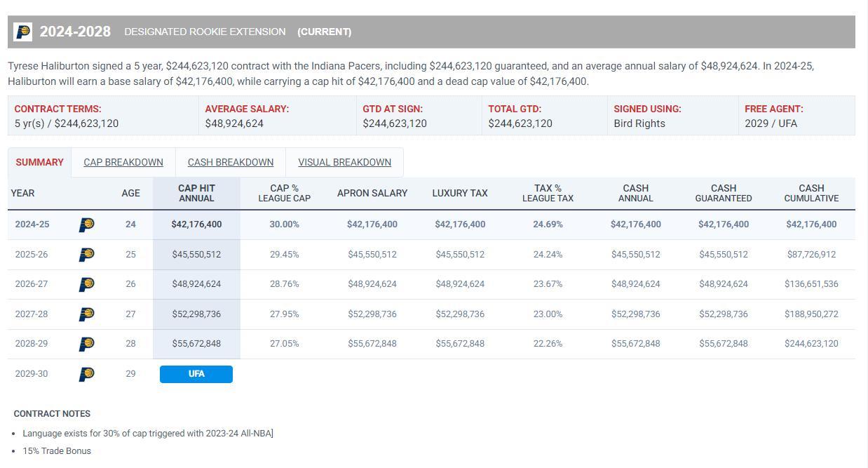Click the $55,672,848 cap hit cell
This screenshot has height=468, width=868.
(x=196, y=344)
